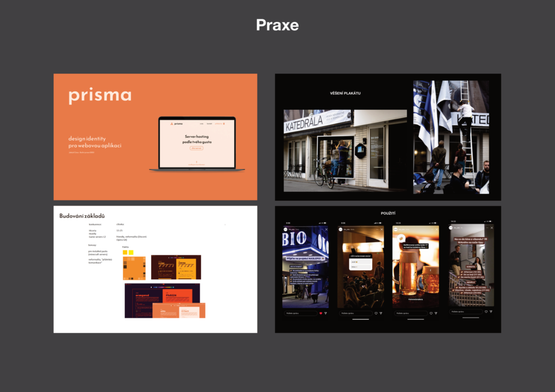Like the cinema audience story
The height and width of the screenshot is (392, 555).
[x=376, y=313]
